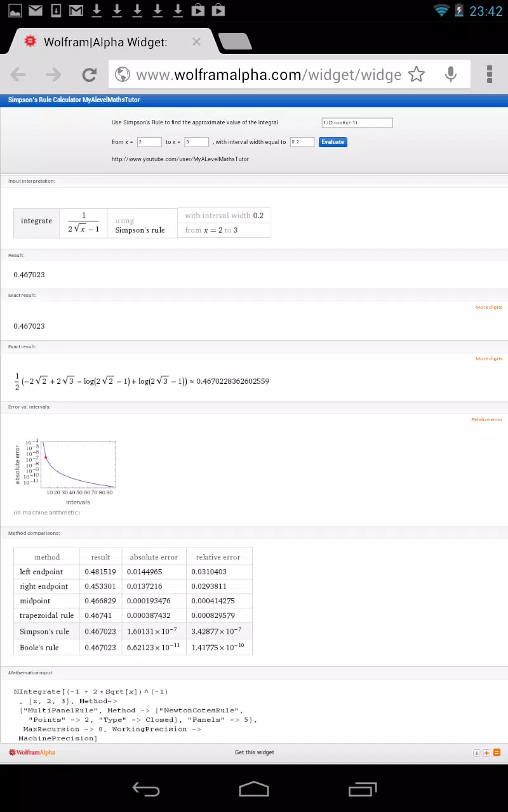The height and width of the screenshot is (812, 508).
Task: Click More digits for symbolic exact result
Action: point(489,359)
